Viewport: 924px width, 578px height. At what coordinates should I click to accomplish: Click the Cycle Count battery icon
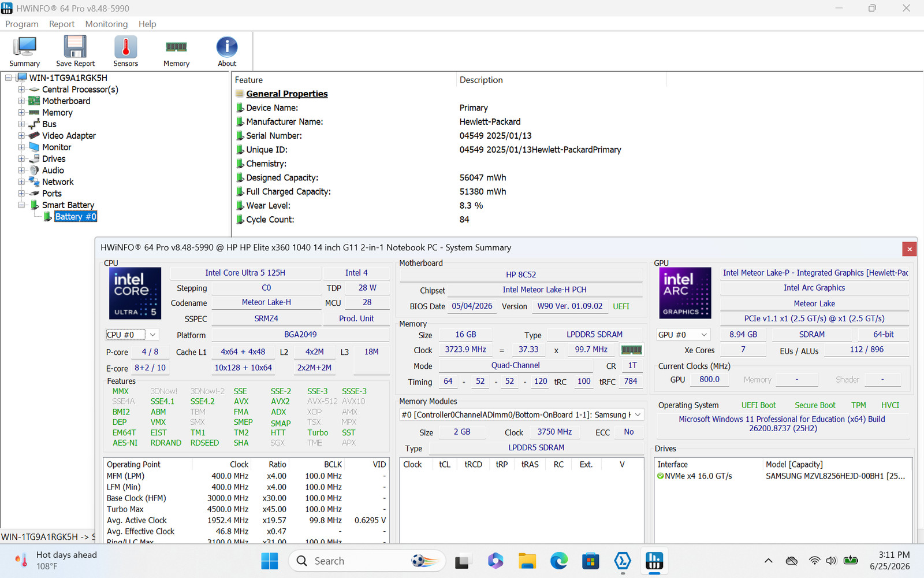click(x=240, y=220)
